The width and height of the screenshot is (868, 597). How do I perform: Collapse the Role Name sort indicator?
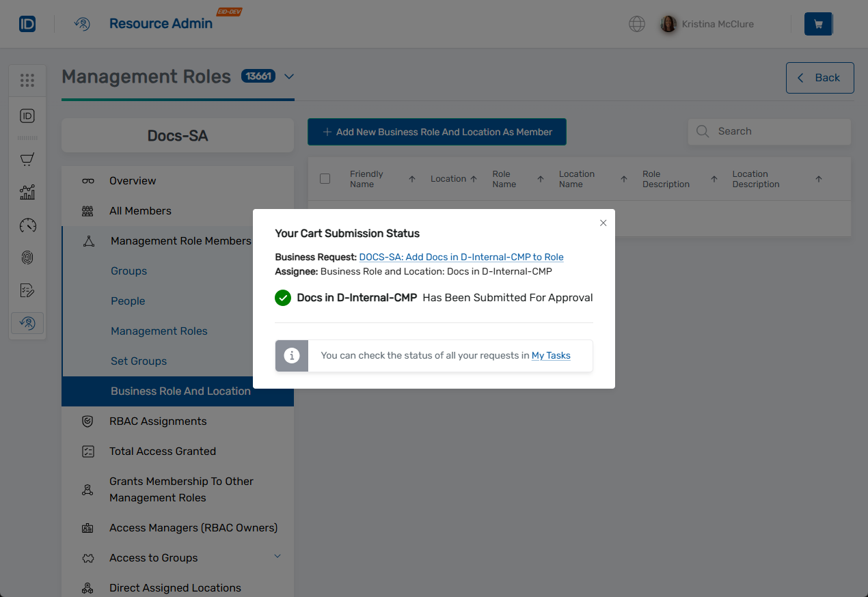click(x=540, y=178)
